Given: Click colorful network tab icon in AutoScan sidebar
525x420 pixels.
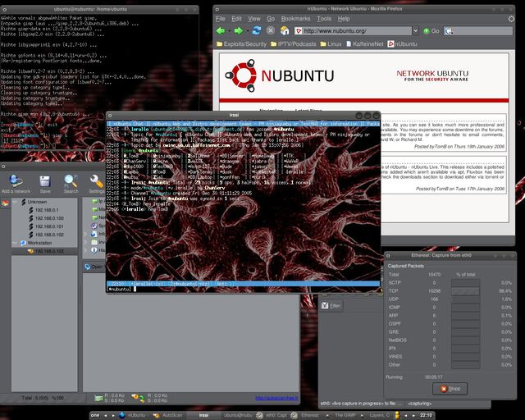Looking at the screenshot, I should click(5, 203).
